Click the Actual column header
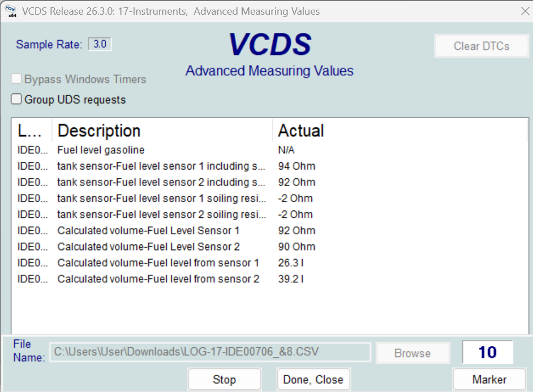The width and height of the screenshot is (533, 392). (399, 131)
